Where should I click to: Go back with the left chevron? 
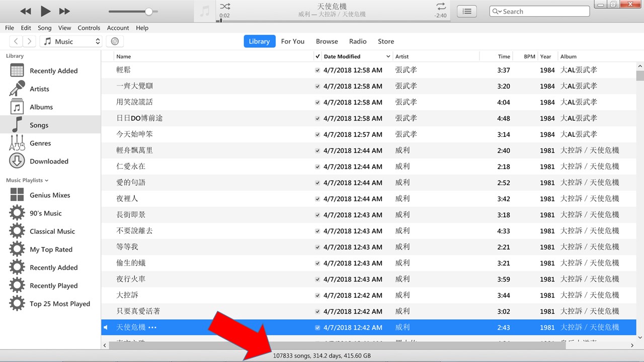click(17, 41)
